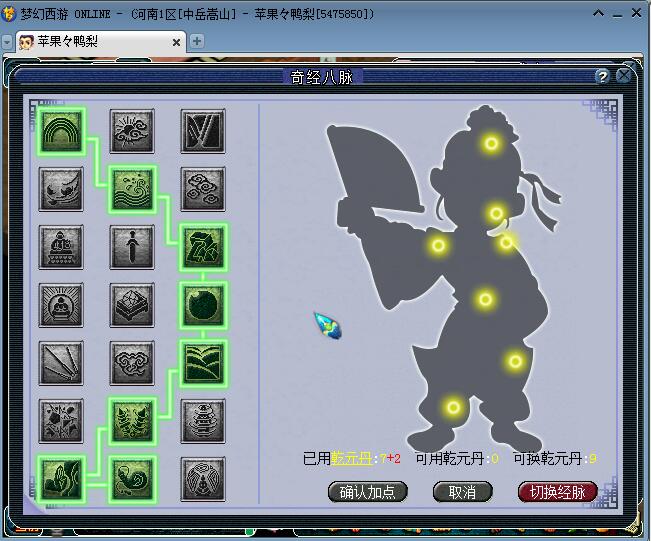The height and width of the screenshot is (541, 651).
Task: Click the red 切换经脉 button
Action: (558, 492)
